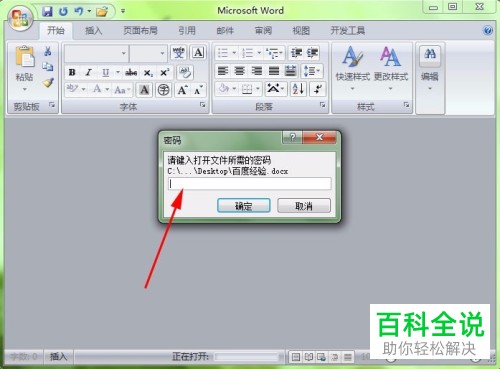500x369 pixels.
Task: Click the Format Painter brush icon
Action: tap(48, 82)
